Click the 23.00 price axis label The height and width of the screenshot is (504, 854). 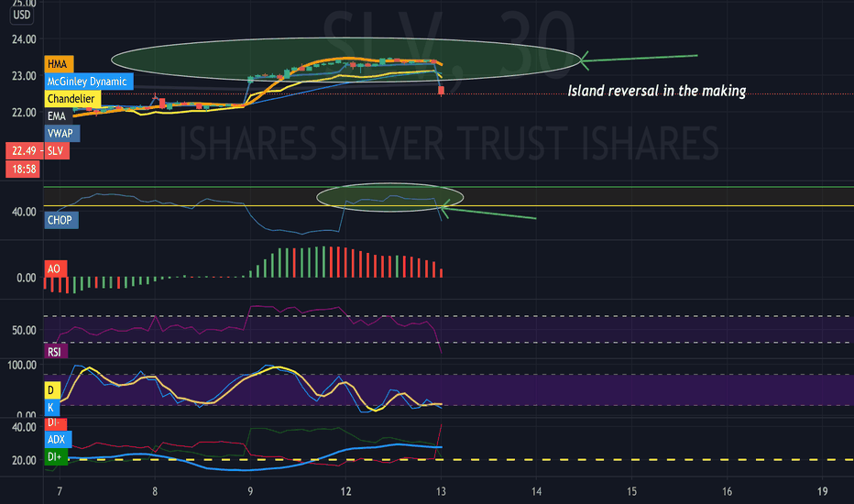coord(24,76)
